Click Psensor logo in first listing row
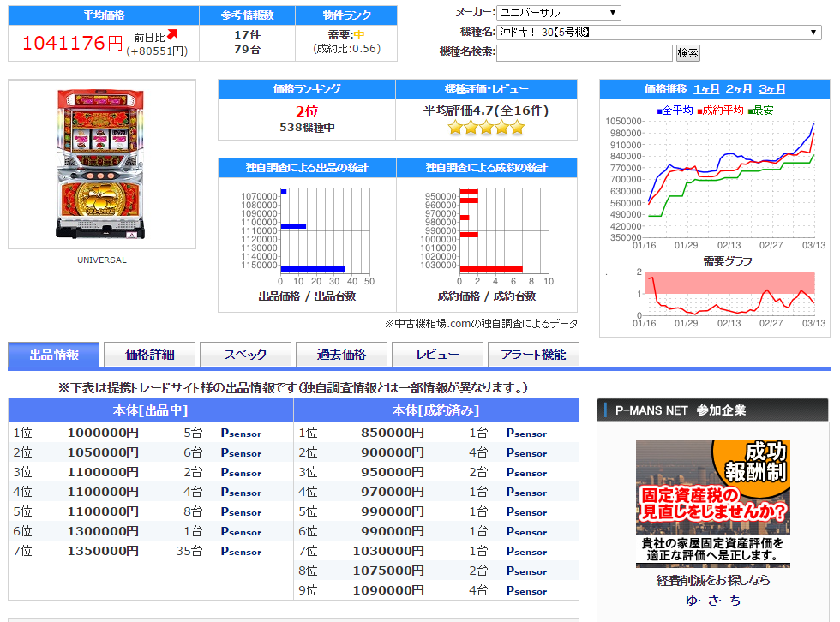 pyautogui.click(x=241, y=433)
